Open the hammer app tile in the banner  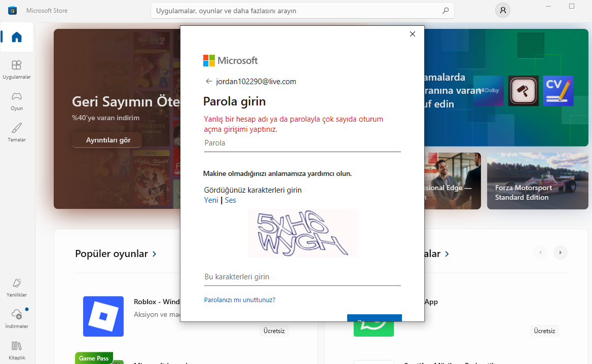pos(523,91)
